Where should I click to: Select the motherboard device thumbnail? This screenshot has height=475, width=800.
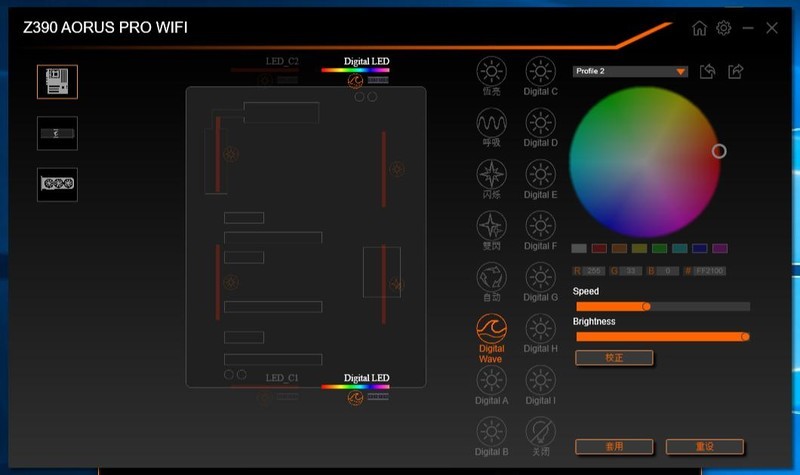click(57, 82)
